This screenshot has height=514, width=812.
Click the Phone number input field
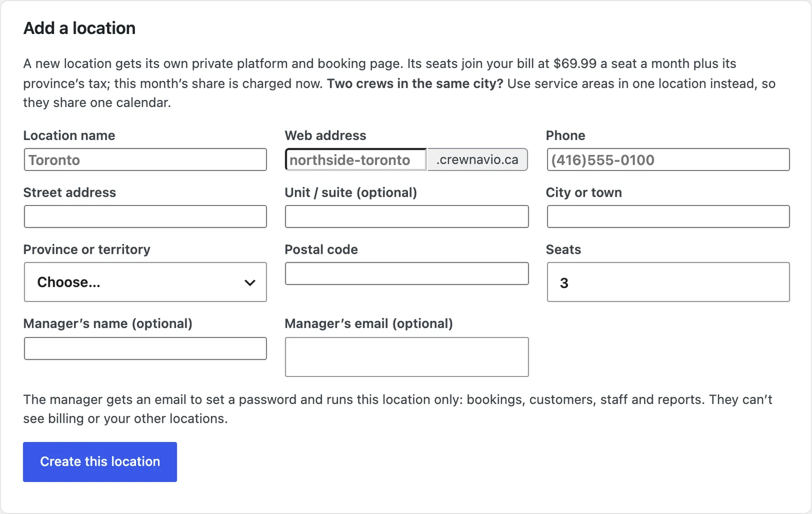(668, 160)
